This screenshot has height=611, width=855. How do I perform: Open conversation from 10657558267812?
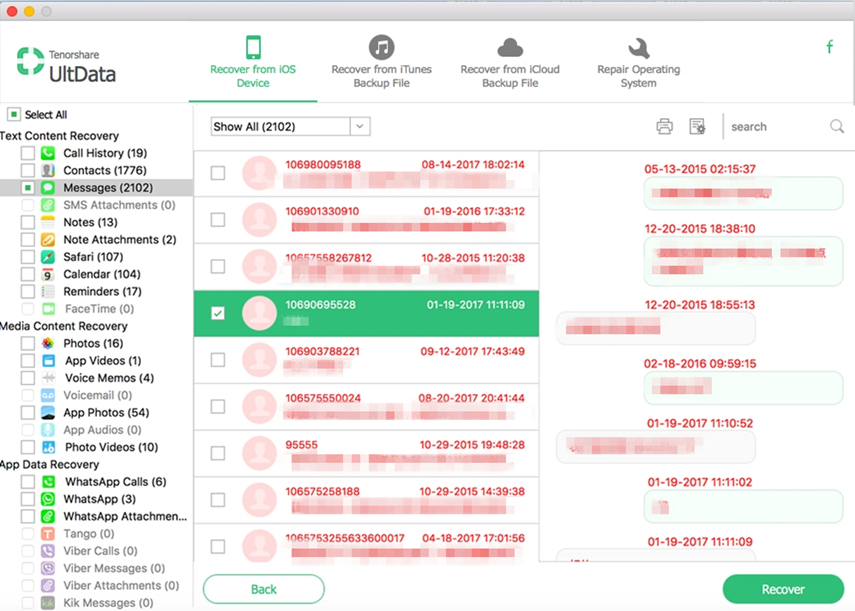[366, 267]
